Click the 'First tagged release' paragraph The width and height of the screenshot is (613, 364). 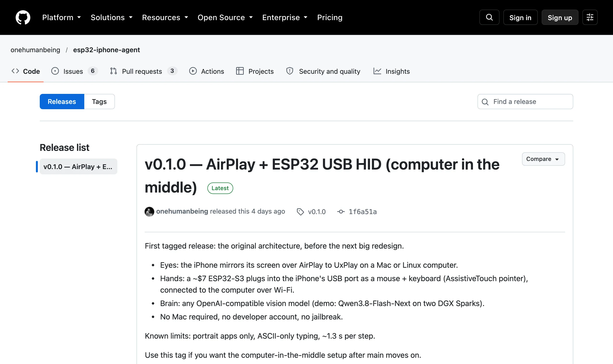tap(274, 246)
